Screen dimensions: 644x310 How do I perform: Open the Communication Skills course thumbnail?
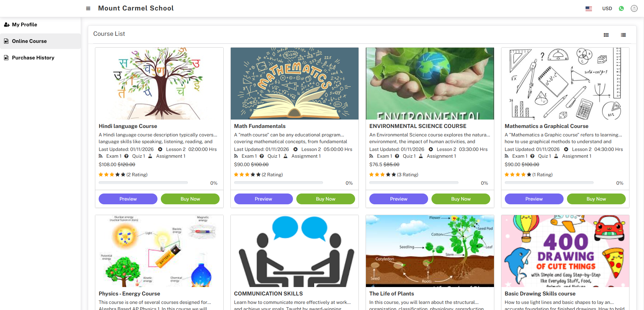point(295,251)
